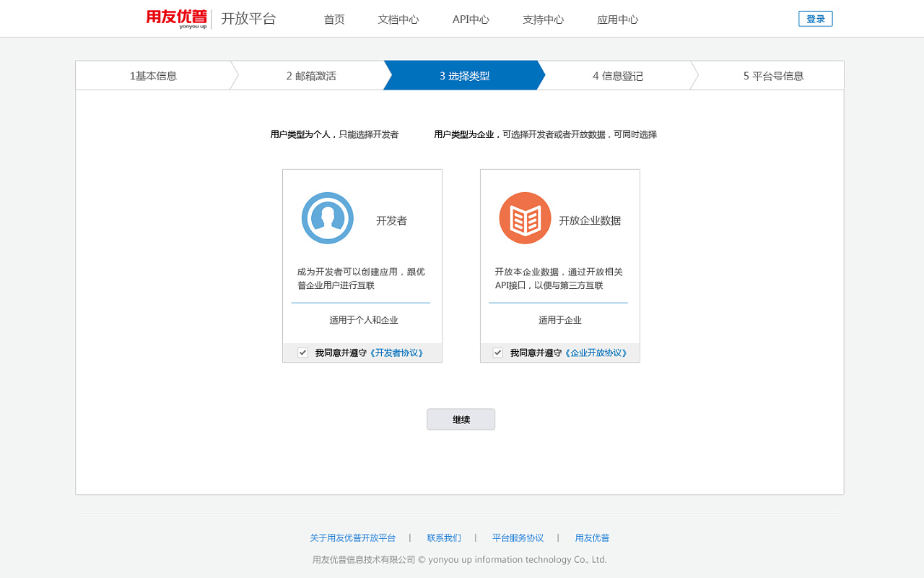Image resolution: width=924 pixels, height=578 pixels.
Task: Open the 应用中心 navigation item
Action: (617, 20)
